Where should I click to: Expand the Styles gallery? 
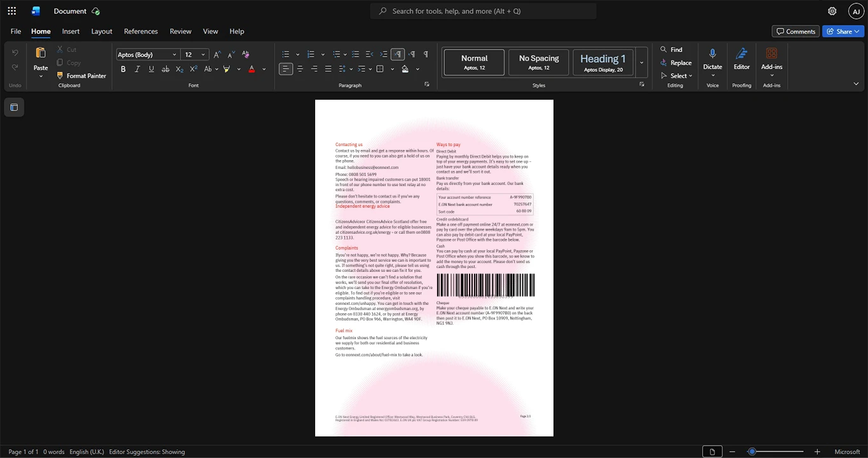[x=642, y=63]
